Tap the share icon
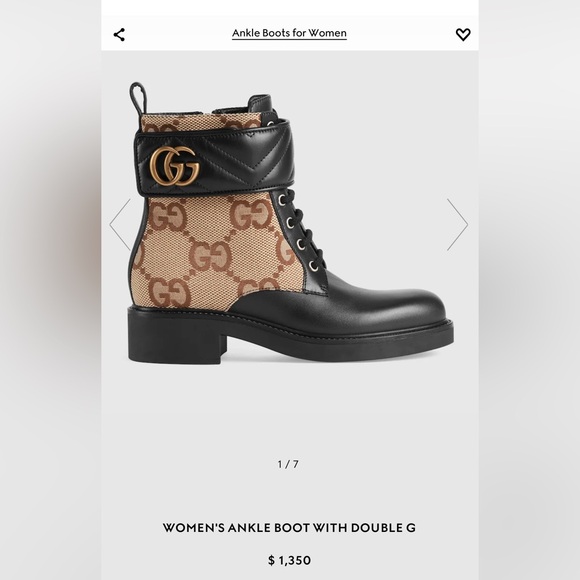This screenshot has height=580, width=580. (119, 35)
